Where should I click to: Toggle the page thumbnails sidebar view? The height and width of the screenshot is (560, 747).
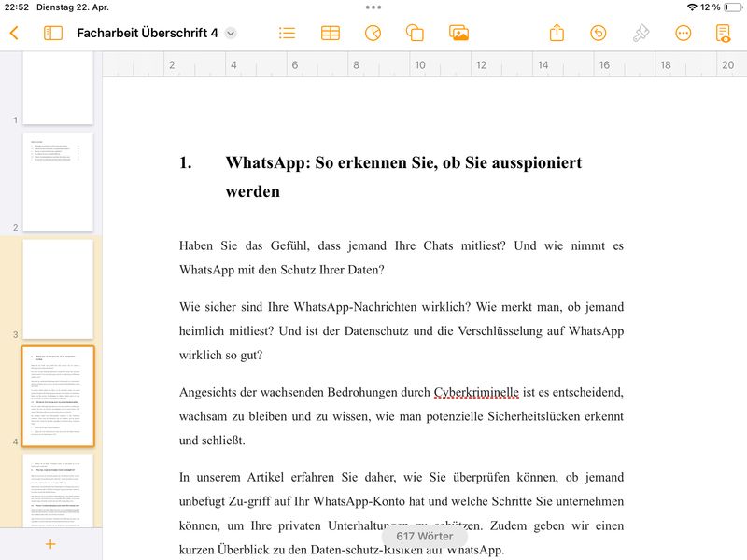click(x=53, y=33)
